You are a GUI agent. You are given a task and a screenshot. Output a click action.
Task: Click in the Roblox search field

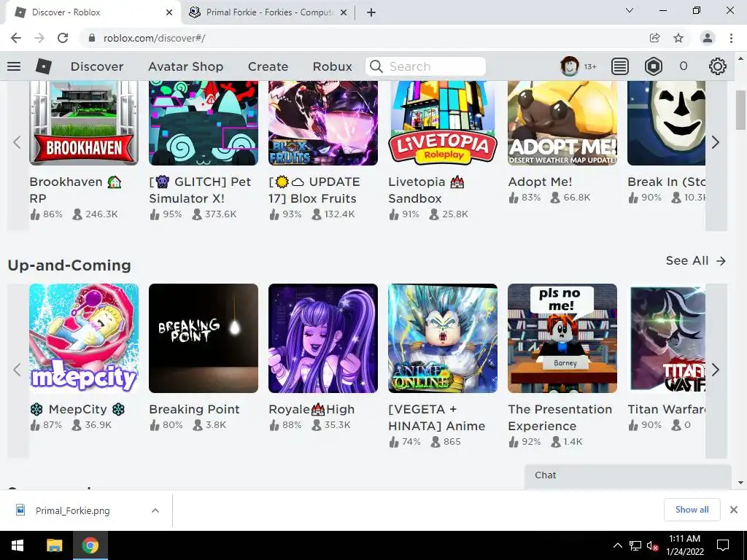[x=426, y=66]
